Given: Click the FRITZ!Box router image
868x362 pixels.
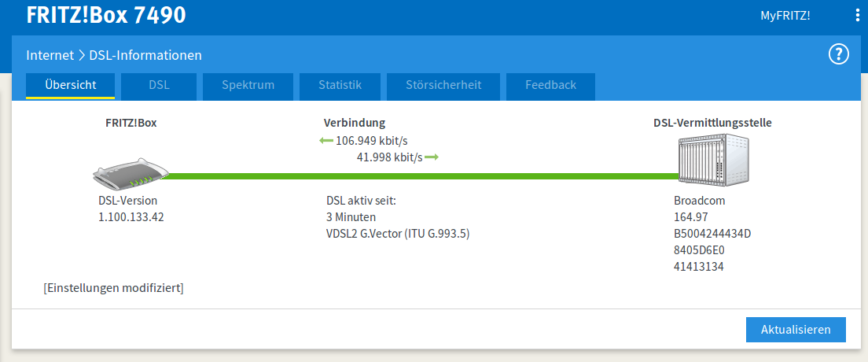Looking at the screenshot, I should (130, 175).
